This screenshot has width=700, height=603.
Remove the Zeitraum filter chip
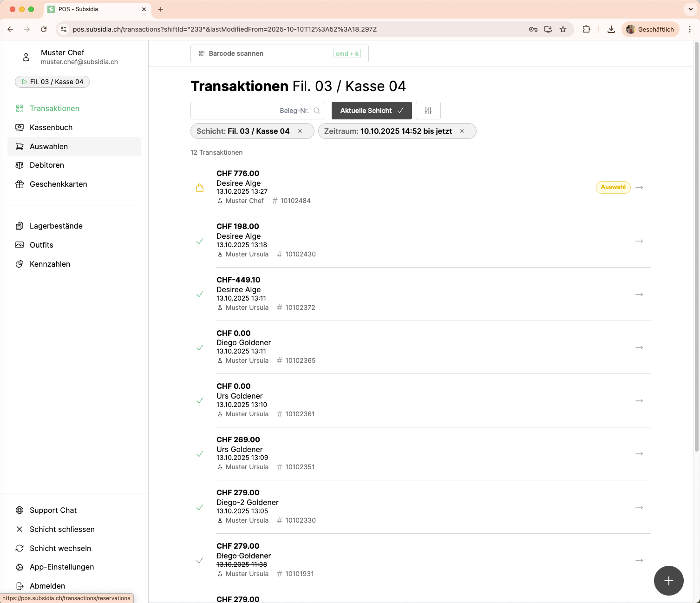[x=462, y=131]
